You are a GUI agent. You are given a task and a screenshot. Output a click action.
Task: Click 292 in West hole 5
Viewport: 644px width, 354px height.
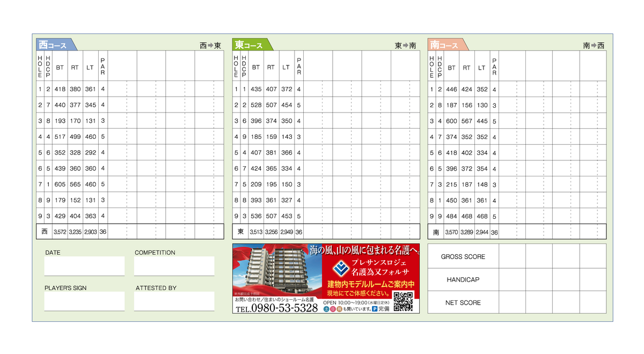click(91, 153)
